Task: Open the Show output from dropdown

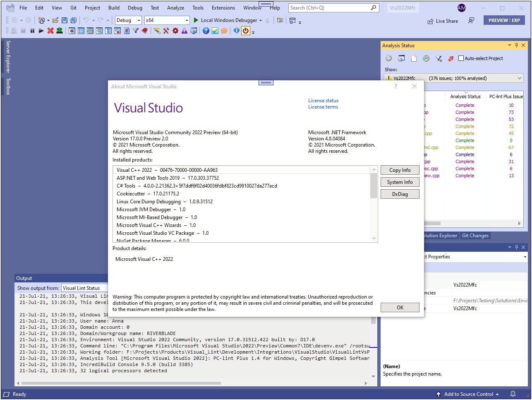Action: 84,288
